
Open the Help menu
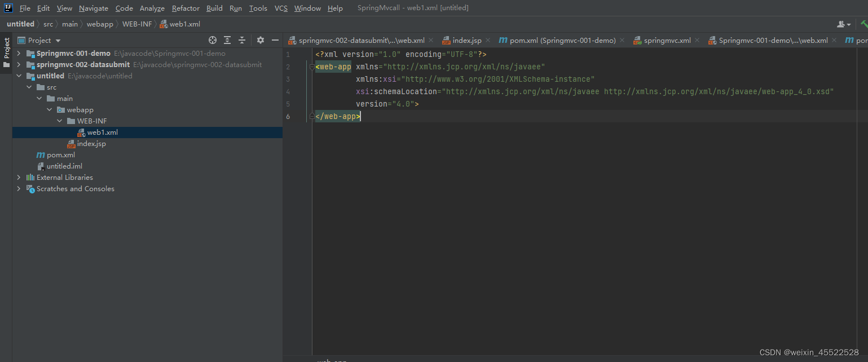coord(335,8)
